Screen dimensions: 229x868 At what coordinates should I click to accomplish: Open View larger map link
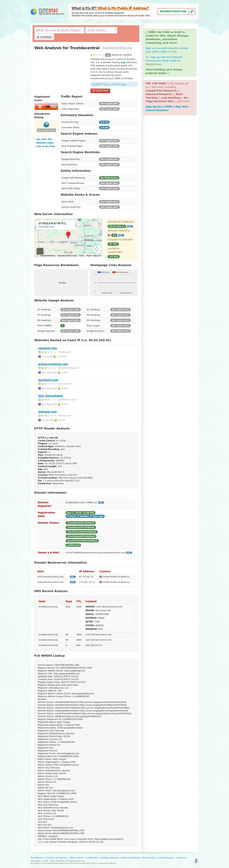pos(46,227)
